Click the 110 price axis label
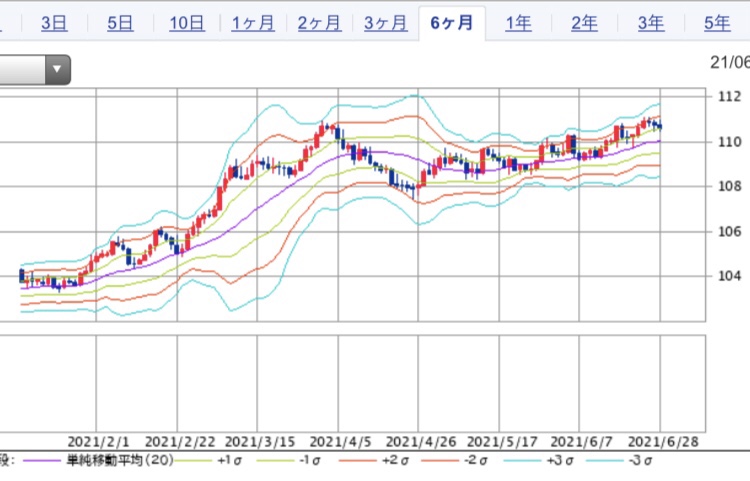This screenshot has height=481, width=750. click(729, 142)
